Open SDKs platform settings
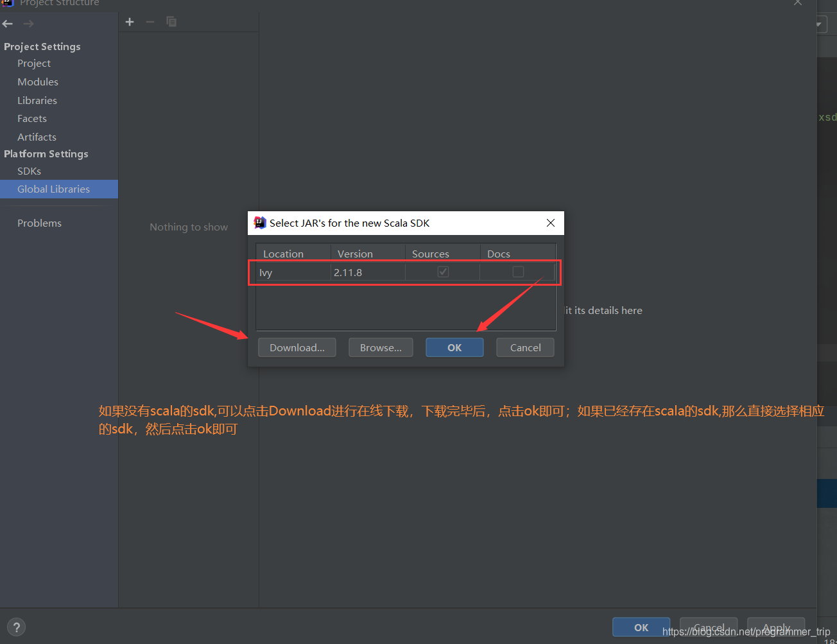The width and height of the screenshot is (837, 644). [x=29, y=171]
